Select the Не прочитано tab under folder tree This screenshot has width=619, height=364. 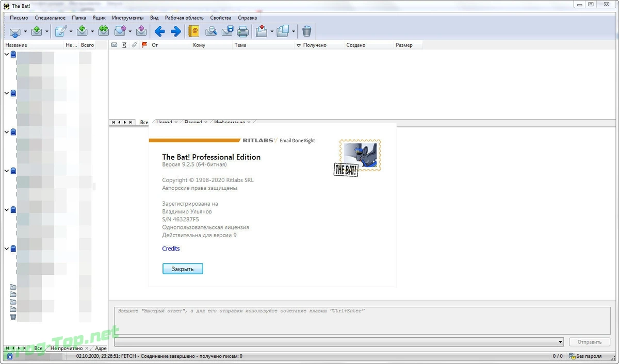(x=66, y=349)
